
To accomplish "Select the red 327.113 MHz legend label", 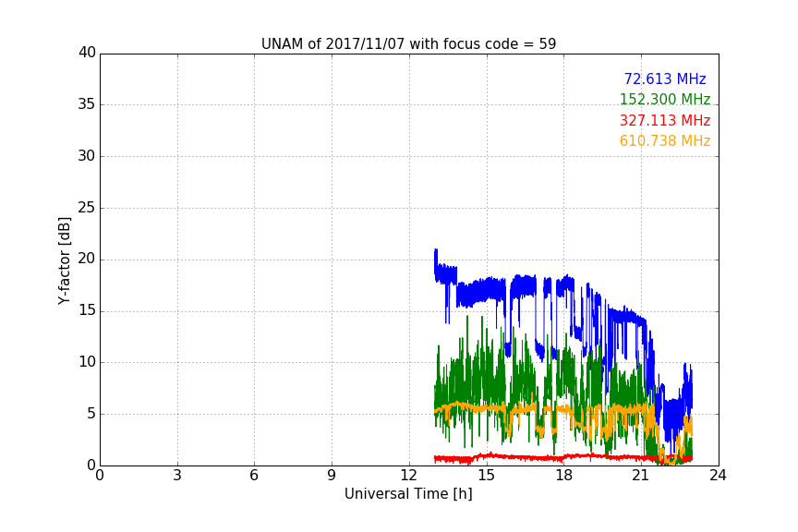I will coord(665,121).
